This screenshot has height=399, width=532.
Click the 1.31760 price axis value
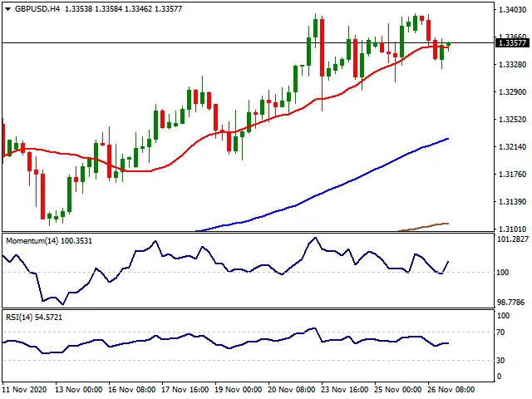[512, 175]
